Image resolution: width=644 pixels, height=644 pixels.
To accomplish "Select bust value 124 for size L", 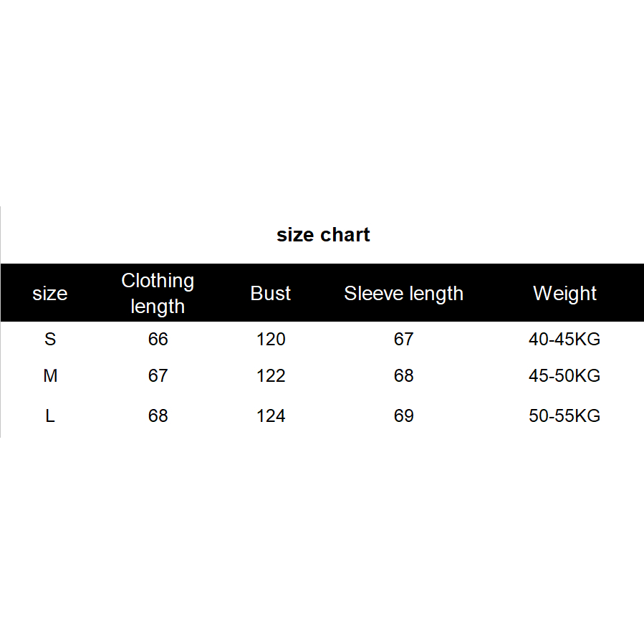I will click(x=271, y=416).
